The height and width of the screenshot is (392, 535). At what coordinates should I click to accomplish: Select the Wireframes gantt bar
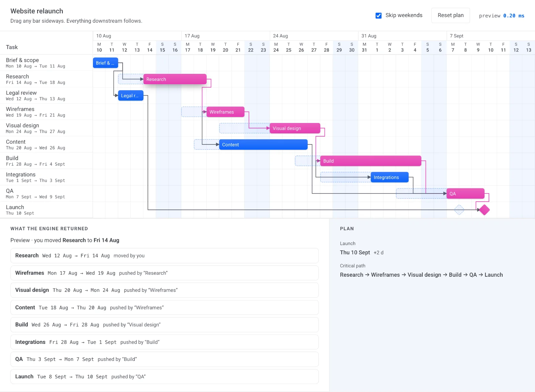[225, 112]
